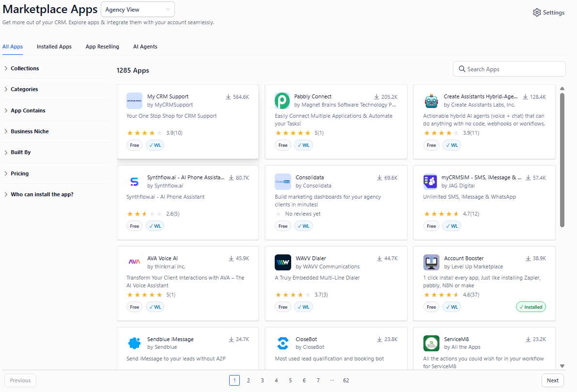Viewport: 577px width, 392px height.
Task: Click the star rating of WAVV Dialer
Action: (x=293, y=295)
